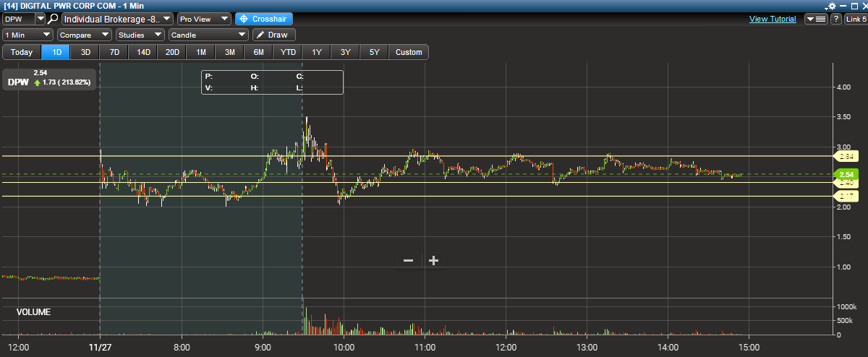The width and height of the screenshot is (868, 357).
Task: Click the 1000k volume axis label
Action: pyautogui.click(x=846, y=307)
